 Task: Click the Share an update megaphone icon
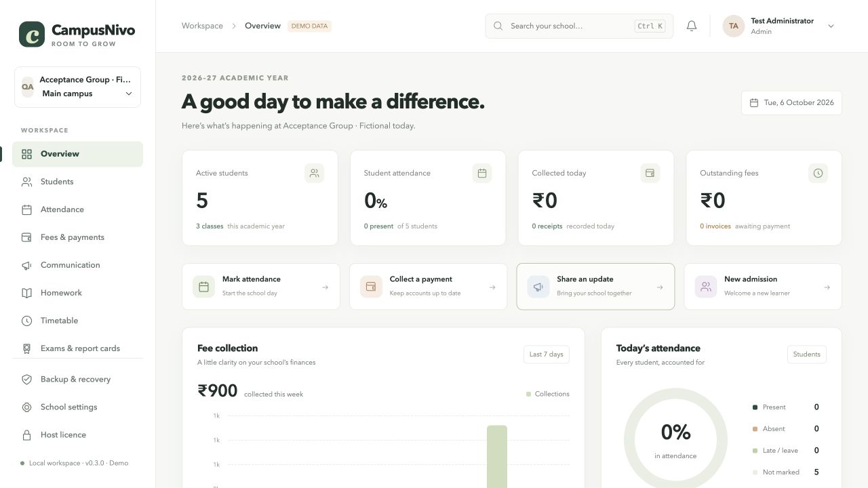click(538, 287)
